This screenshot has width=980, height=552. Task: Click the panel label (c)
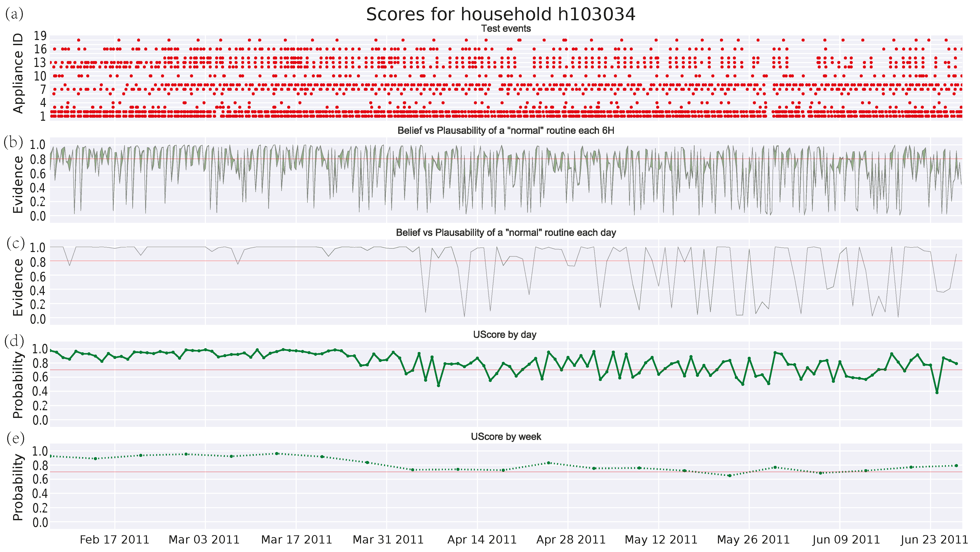[x=15, y=243]
